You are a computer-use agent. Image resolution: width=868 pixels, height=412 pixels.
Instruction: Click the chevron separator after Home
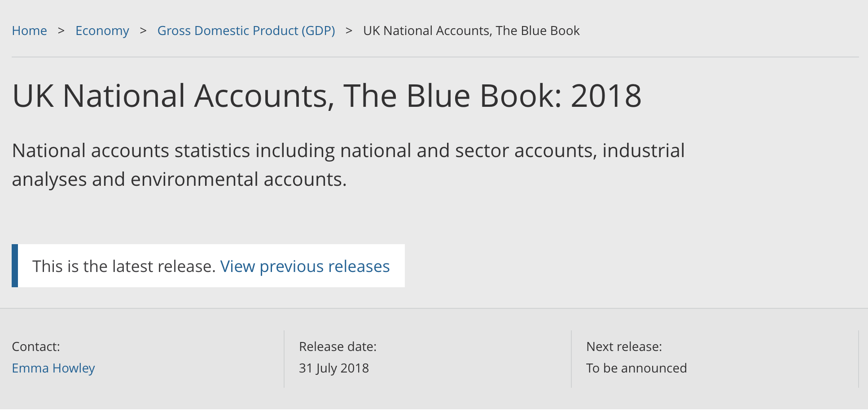61,31
